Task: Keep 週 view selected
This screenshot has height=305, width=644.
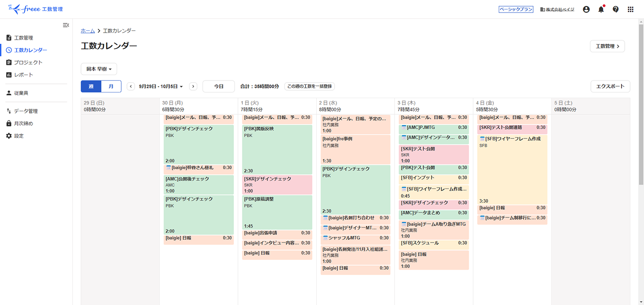Action: pyautogui.click(x=91, y=86)
